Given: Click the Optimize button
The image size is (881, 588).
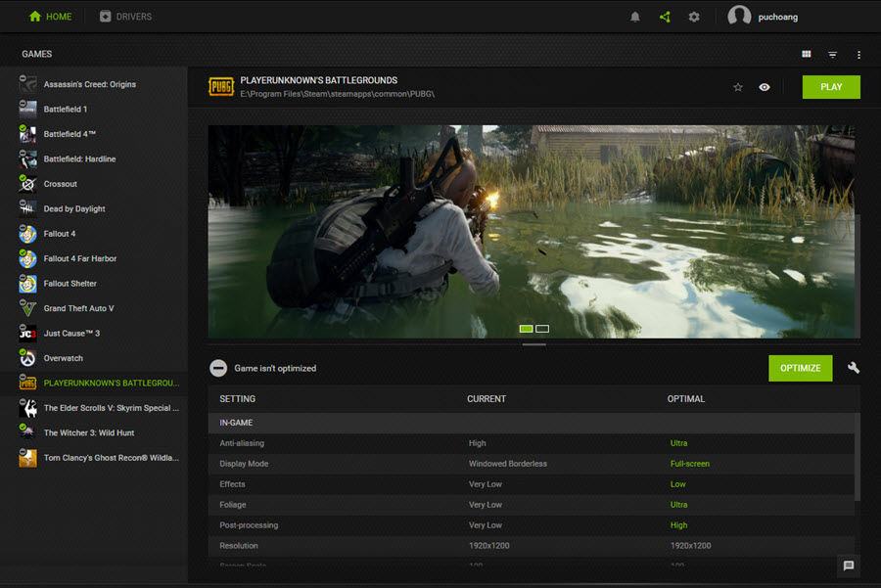Looking at the screenshot, I should (x=800, y=368).
